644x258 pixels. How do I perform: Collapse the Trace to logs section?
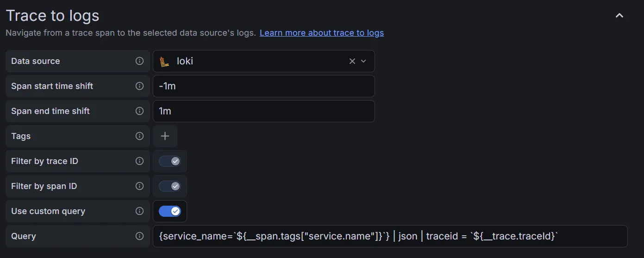coord(619,16)
